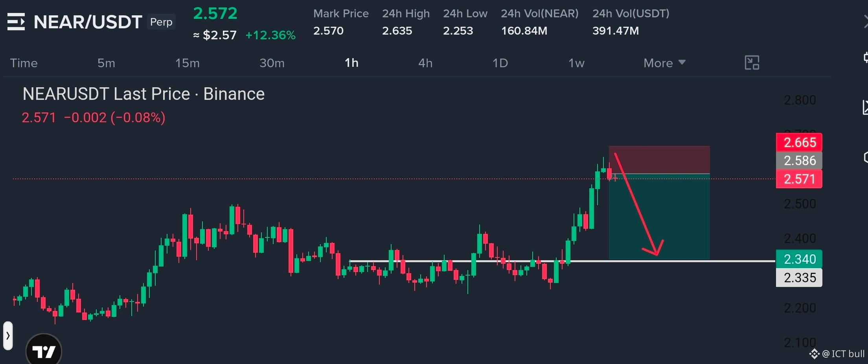Click the green 2.340 target price label

click(799, 259)
